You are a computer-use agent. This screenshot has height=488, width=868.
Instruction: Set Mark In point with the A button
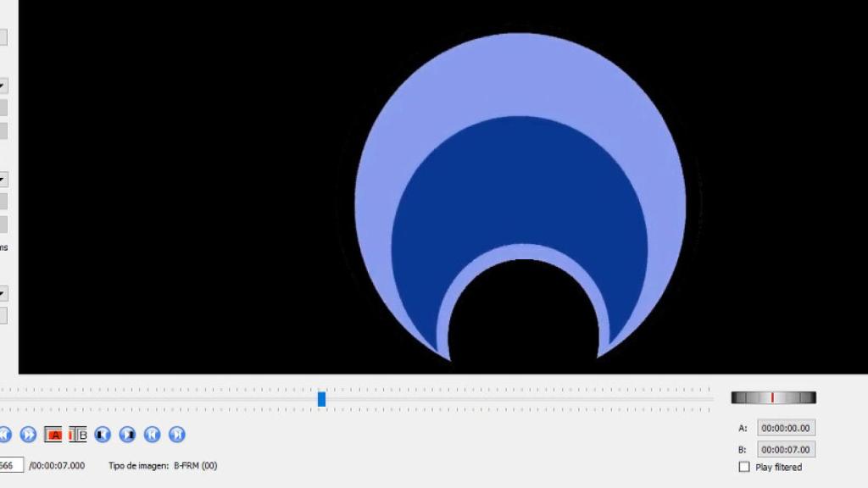tap(53, 435)
